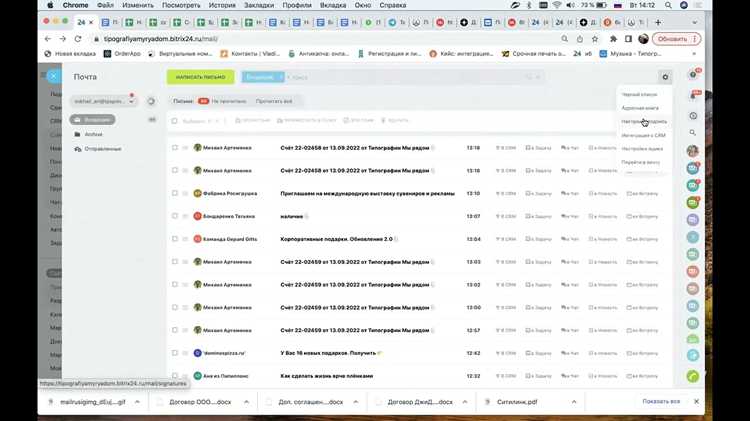Create a meeting from the 13:10 Росигрушка email
This screenshot has width=750, height=421.
642,194
